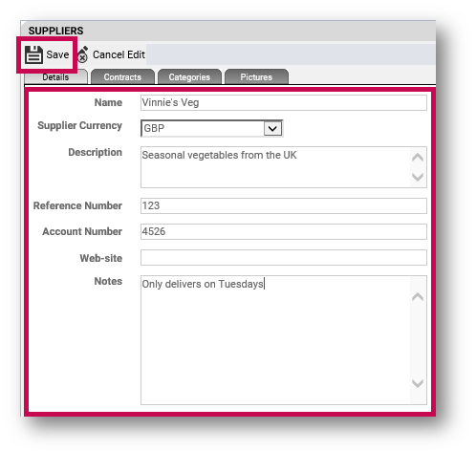Click the Save floppy disk icon
Image resolution: width=476 pixels, height=451 pixels.
point(33,54)
